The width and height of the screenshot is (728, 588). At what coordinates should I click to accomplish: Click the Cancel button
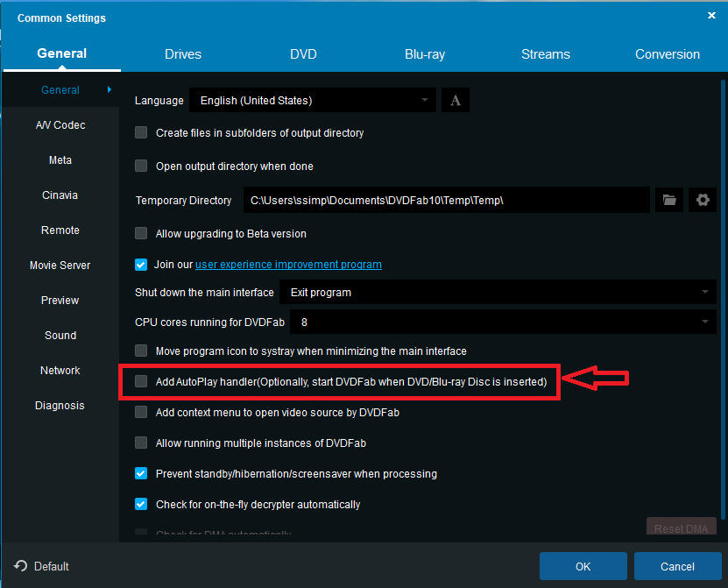tap(678, 566)
